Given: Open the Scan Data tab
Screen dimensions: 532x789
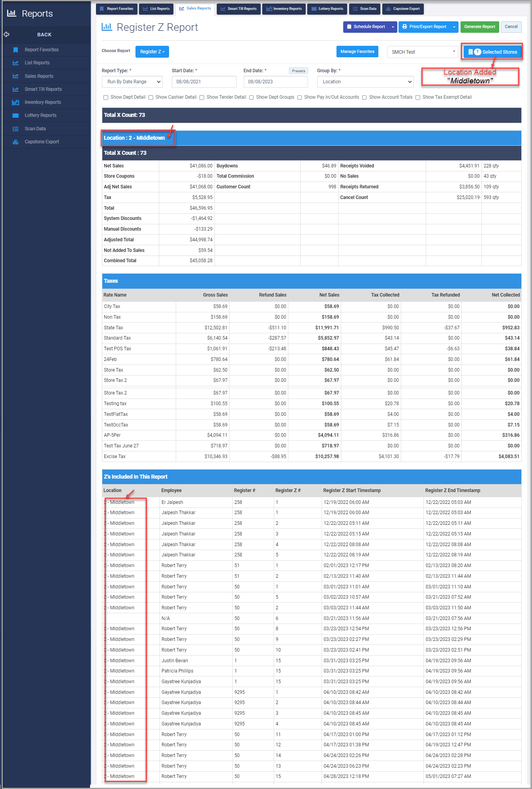Looking at the screenshot, I should coord(365,9).
